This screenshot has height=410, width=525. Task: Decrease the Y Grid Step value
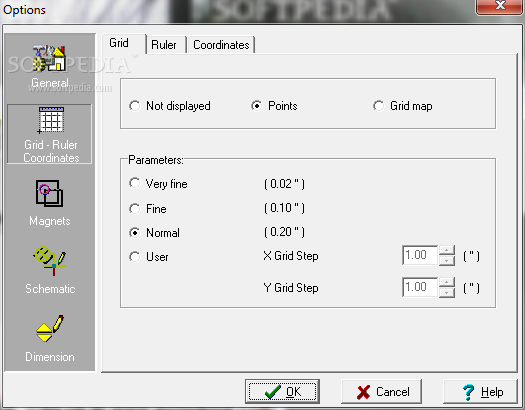coord(446,292)
